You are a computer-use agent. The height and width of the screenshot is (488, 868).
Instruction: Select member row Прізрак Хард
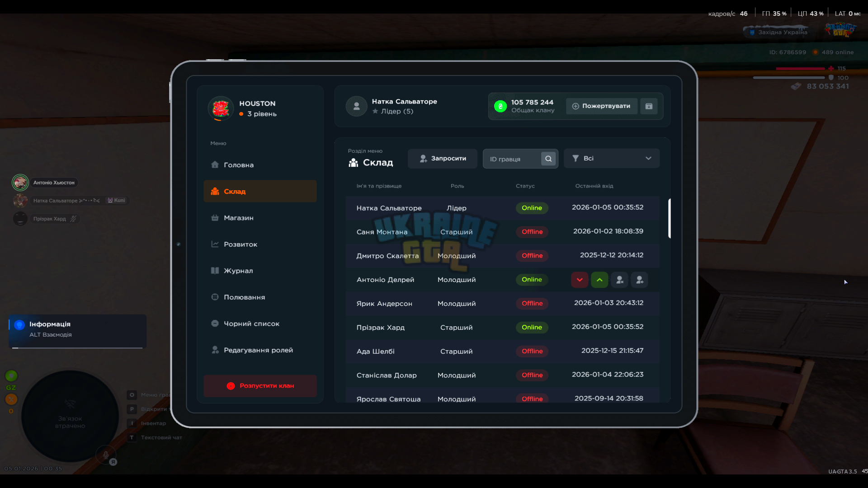502,328
